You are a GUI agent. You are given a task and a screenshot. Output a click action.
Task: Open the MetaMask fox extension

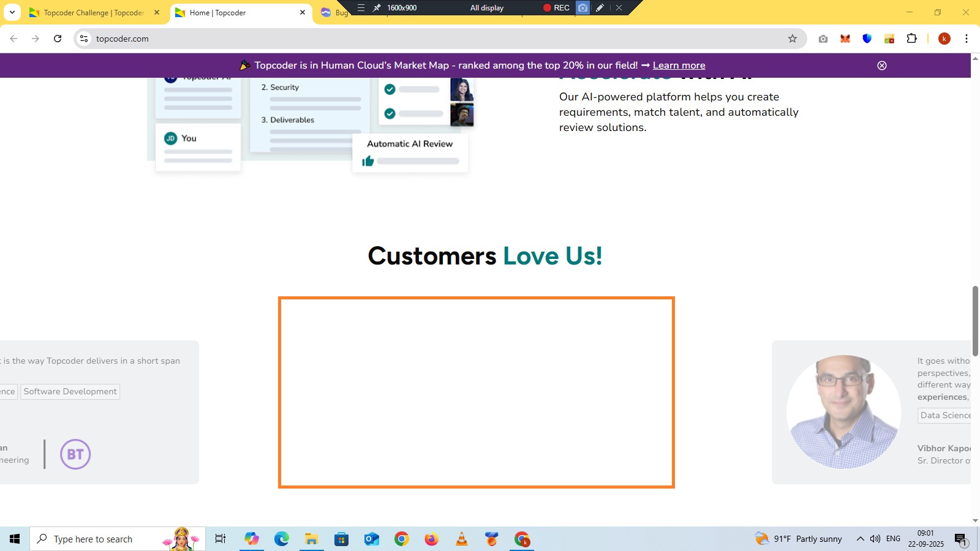click(x=845, y=39)
